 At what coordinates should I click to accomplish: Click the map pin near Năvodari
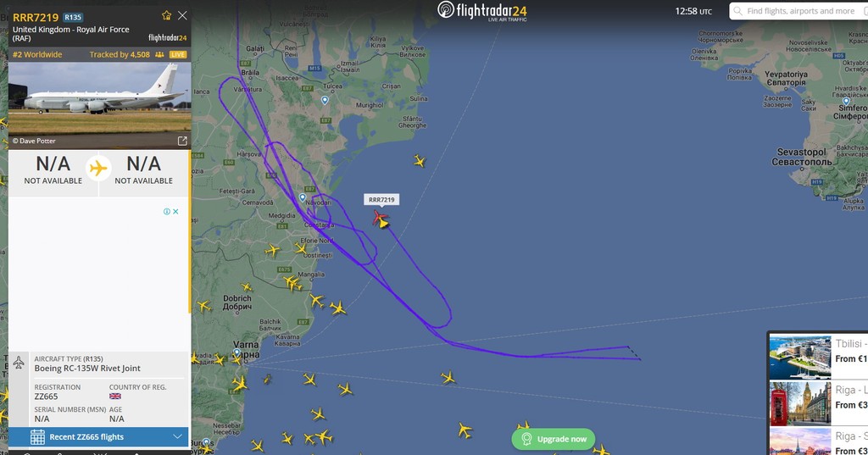point(303,197)
